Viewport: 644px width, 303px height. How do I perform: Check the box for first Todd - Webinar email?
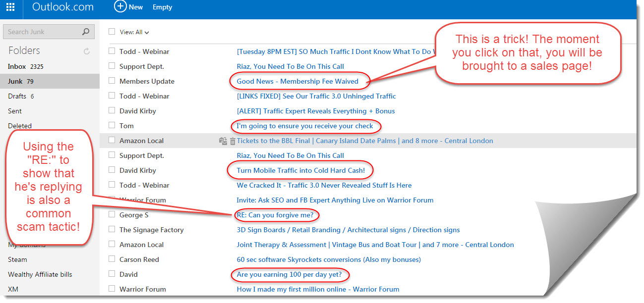click(112, 51)
